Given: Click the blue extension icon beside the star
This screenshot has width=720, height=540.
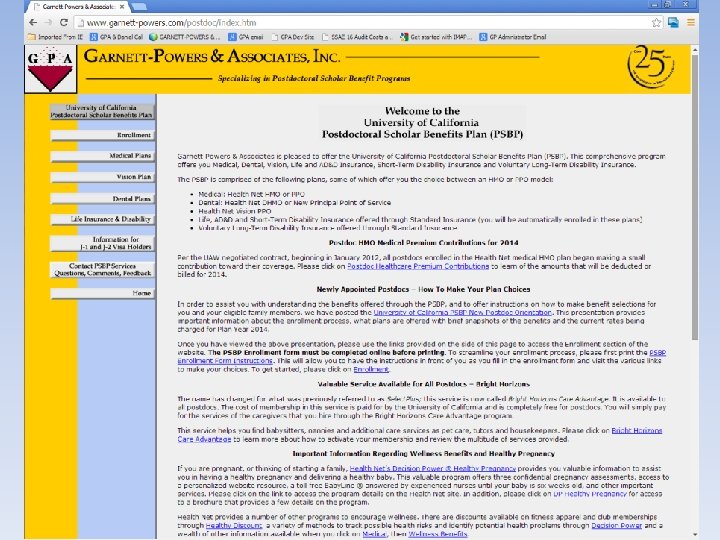Looking at the screenshot, I should (673, 22).
